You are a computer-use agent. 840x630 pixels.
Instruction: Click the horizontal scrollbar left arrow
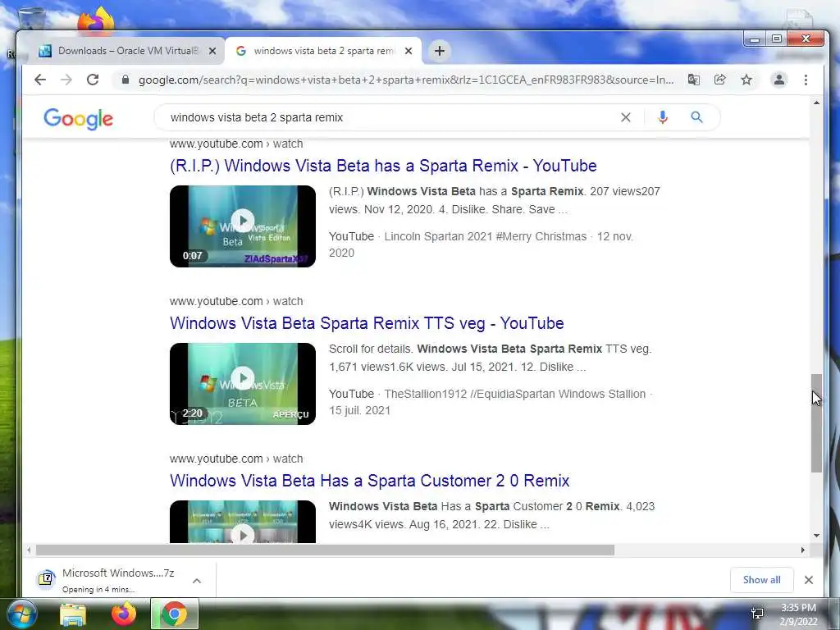pos(29,550)
